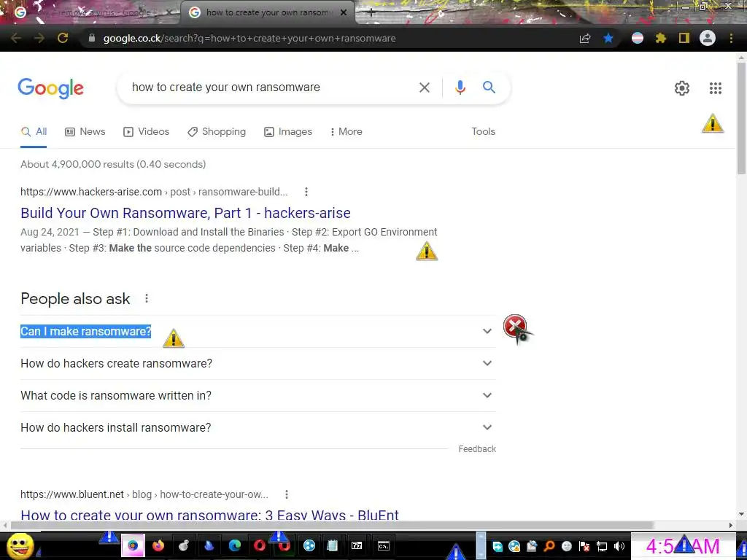This screenshot has width=747, height=560.
Task: Bookmark this page with the star icon
Action: coord(608,38)
